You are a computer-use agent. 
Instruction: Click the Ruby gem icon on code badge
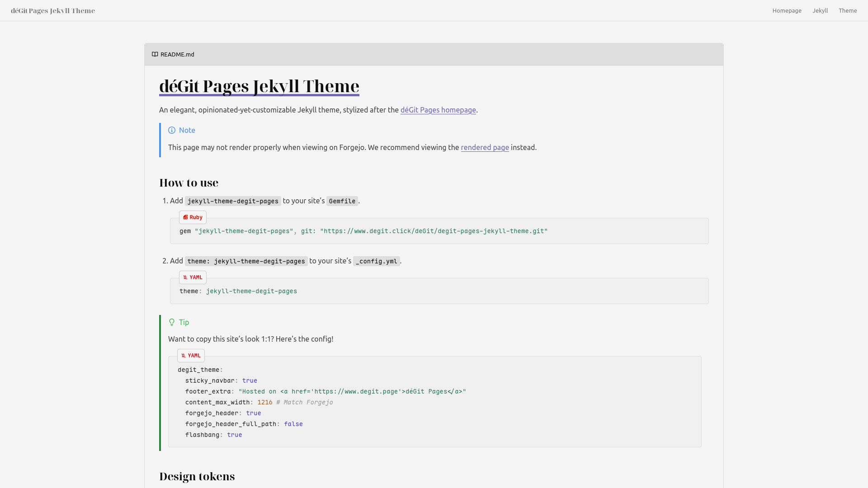click(x=185, y=217)
